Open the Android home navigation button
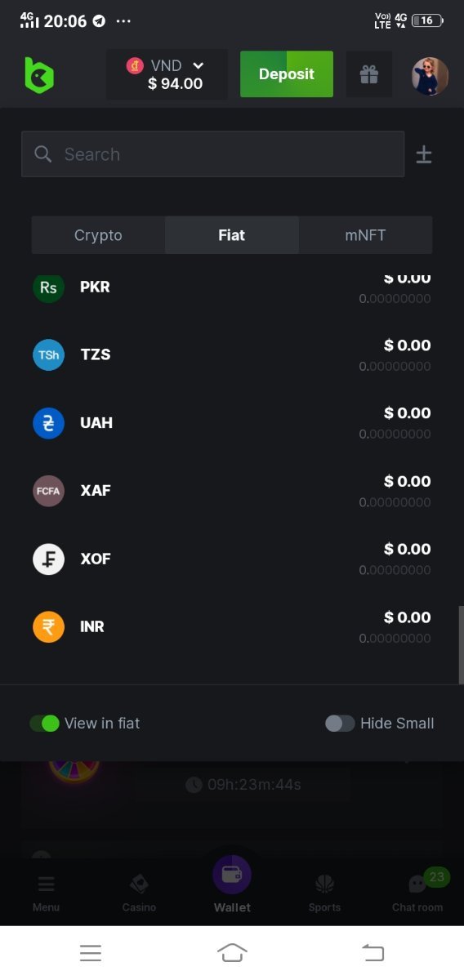464x980 pixels. coord(232,952)
